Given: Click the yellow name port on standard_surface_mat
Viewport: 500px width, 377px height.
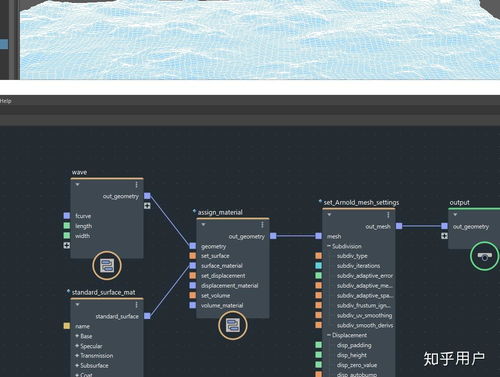Looking at the screenshot, I should [x=67, y=326].
